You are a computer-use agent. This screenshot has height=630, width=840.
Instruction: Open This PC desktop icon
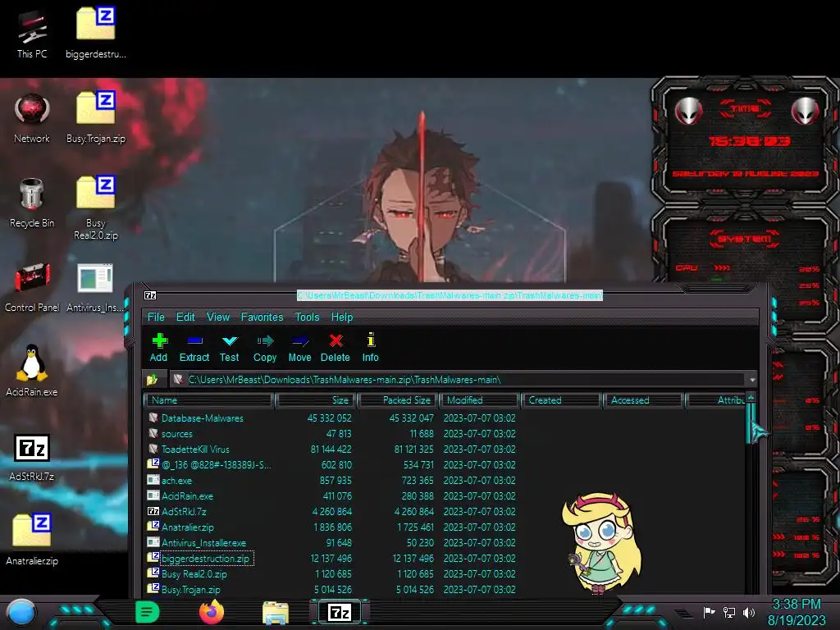[x=32, y=34]
